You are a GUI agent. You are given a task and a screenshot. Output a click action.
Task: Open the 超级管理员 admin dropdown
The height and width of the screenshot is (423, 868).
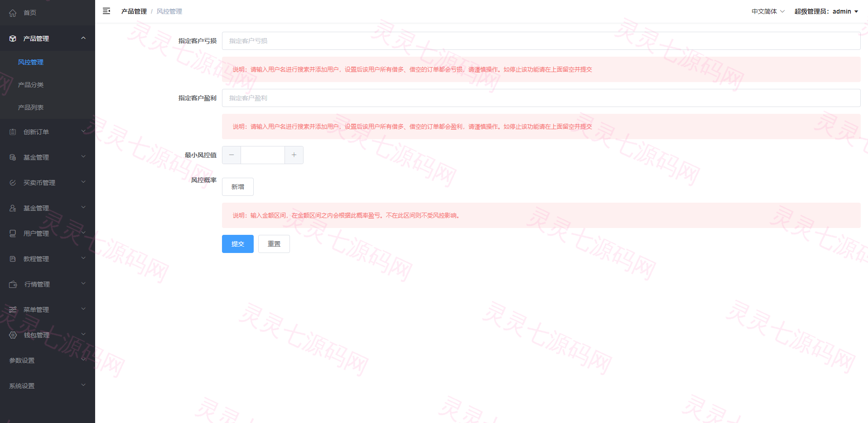[x=826, y=11]
